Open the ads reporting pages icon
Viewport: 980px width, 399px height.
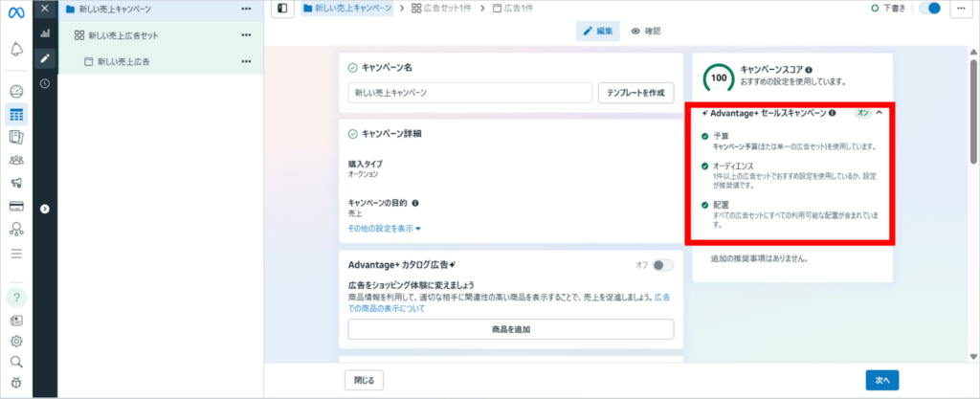[17, 138]
